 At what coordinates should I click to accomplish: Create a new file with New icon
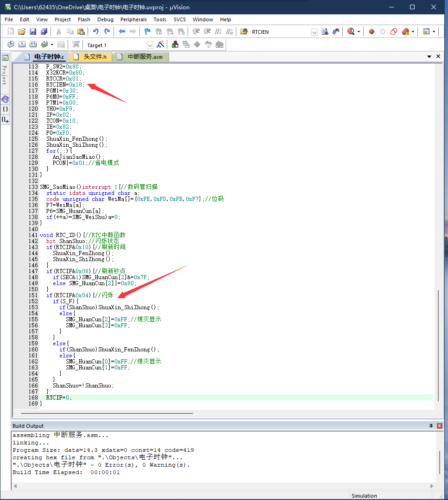coord(11,31)
